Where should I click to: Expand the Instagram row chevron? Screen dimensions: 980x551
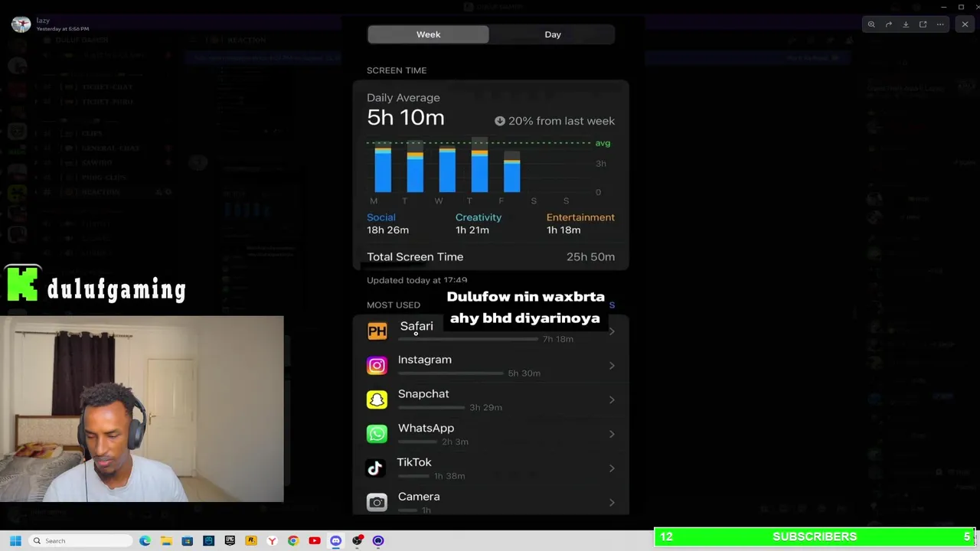(612, 366)
